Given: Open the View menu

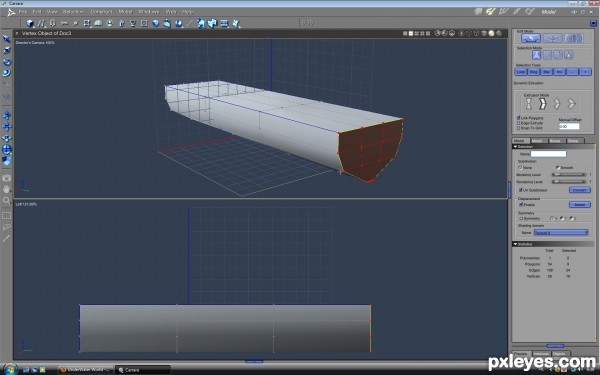Looking at the screenshot, I should click(52, 12).
